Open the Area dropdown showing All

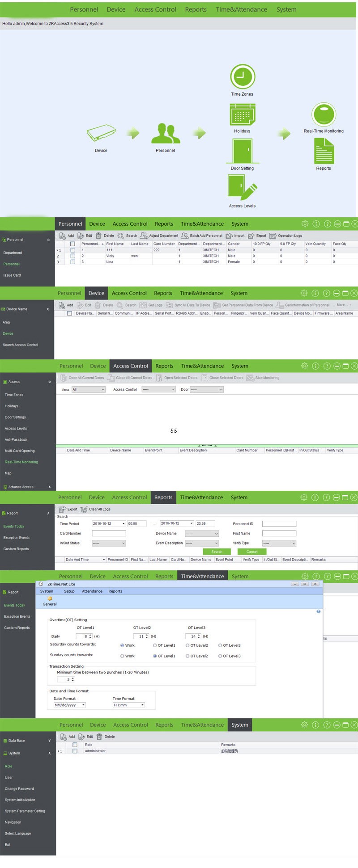tap(88, 390)
